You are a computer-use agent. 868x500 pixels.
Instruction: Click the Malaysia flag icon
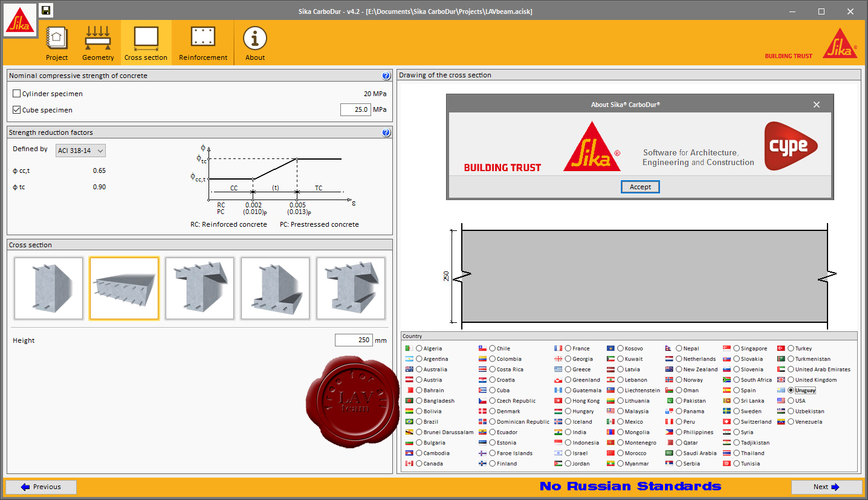coord(611,411)
